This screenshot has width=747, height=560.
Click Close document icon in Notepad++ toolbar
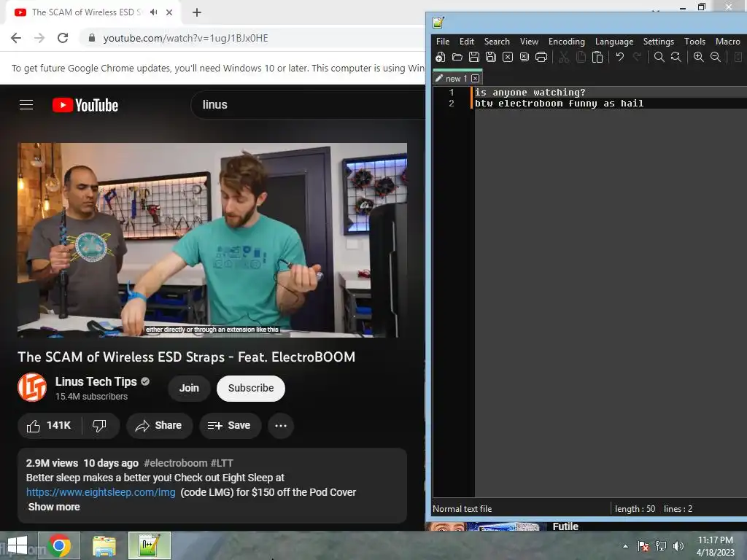coord(508,57)
